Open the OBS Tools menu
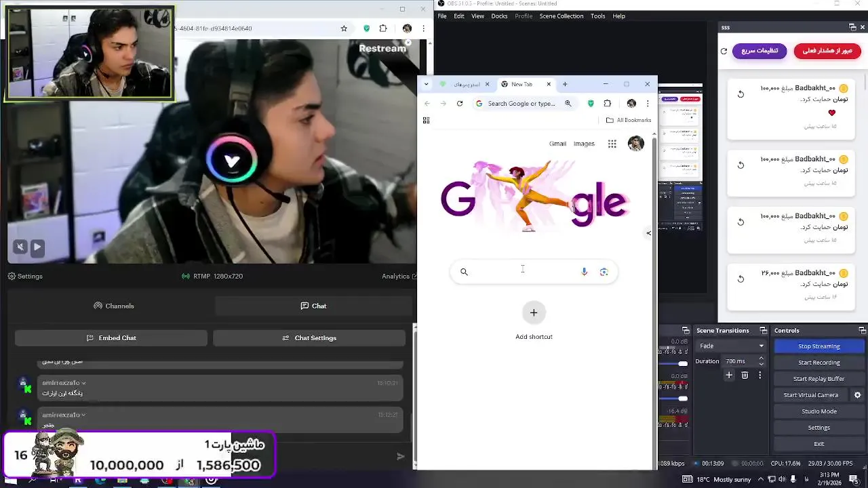The height and width of the screenshot is (488, 868). pyautogui.click(x=598, y=16)
